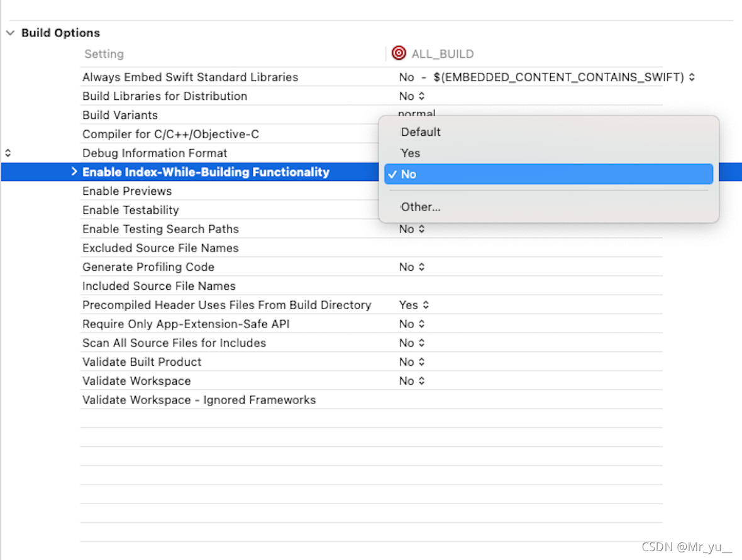Select the Validate Built Product setting
The image size is (742, 560).
142,362
